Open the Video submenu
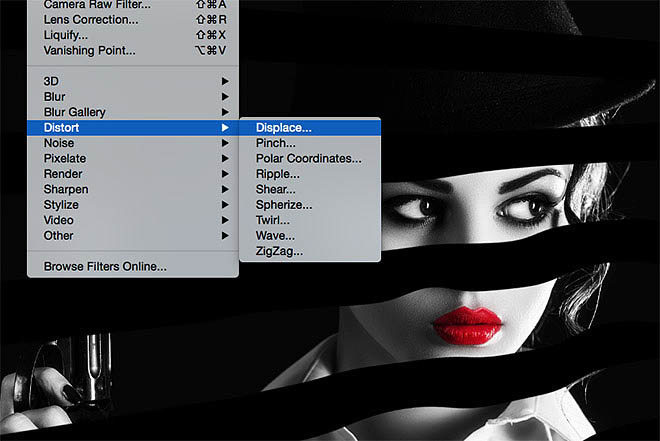The image size is (660, 441). click(x=133, y=220)
